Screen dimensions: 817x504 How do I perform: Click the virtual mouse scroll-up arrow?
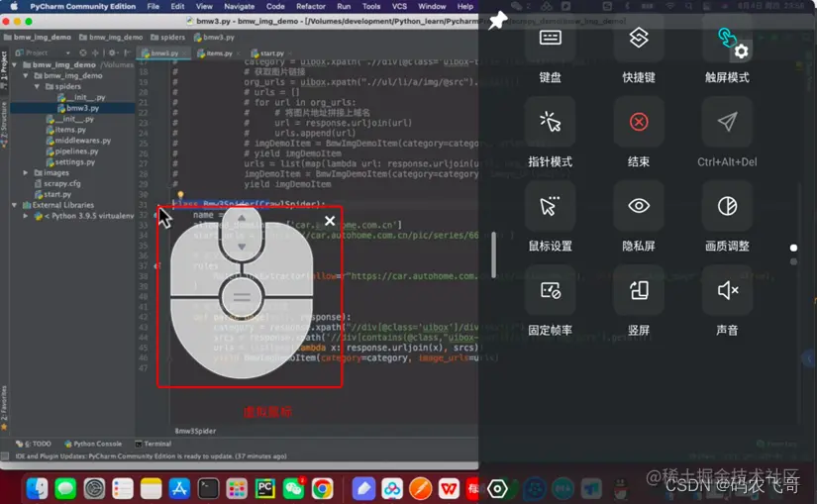click(242, 218)
